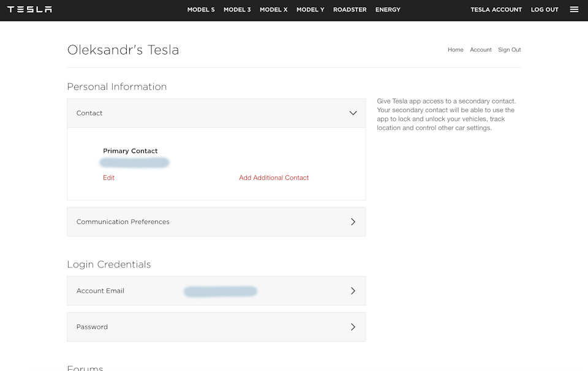Viewport: 588px width, 371px height.
Task: Open the Password row label
Action: tap(92, 327)
